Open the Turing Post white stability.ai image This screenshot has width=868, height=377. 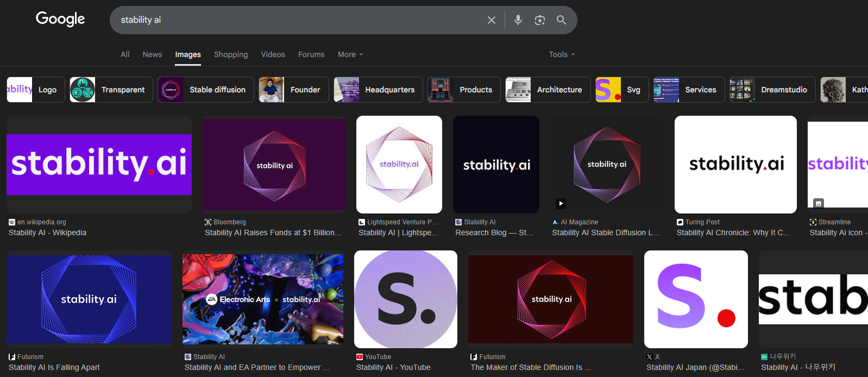click(x=735, y=165)
